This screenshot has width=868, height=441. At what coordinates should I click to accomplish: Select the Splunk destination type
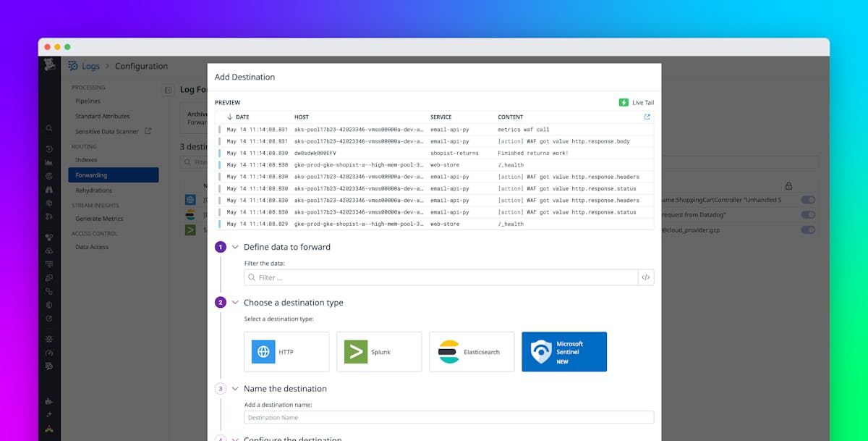(x=379, y=351)
